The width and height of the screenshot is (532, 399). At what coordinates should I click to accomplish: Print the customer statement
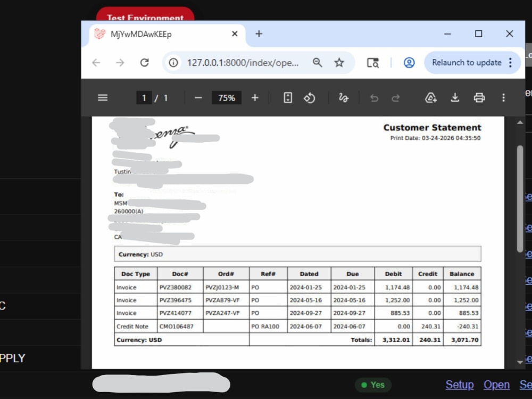click(479, 98)
